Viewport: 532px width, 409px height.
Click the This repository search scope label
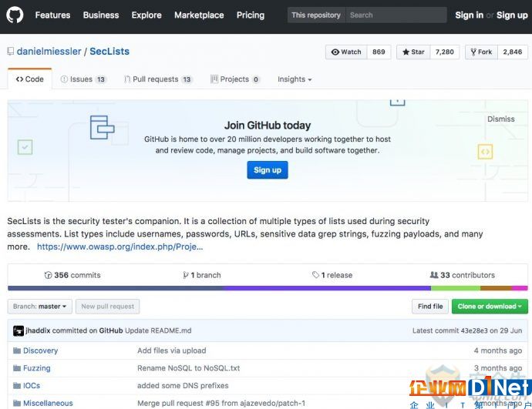click(x=316, y=15)
